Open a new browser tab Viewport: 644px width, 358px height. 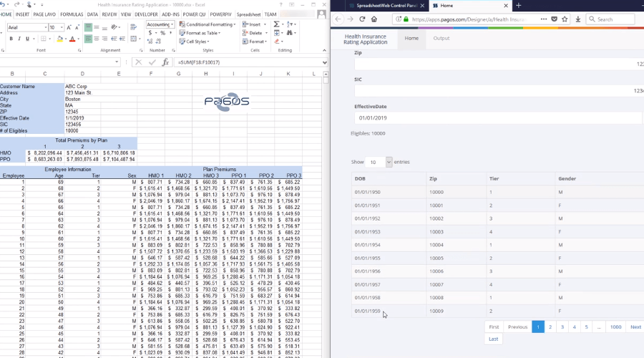pyautogui.click(x=518, y=5)
